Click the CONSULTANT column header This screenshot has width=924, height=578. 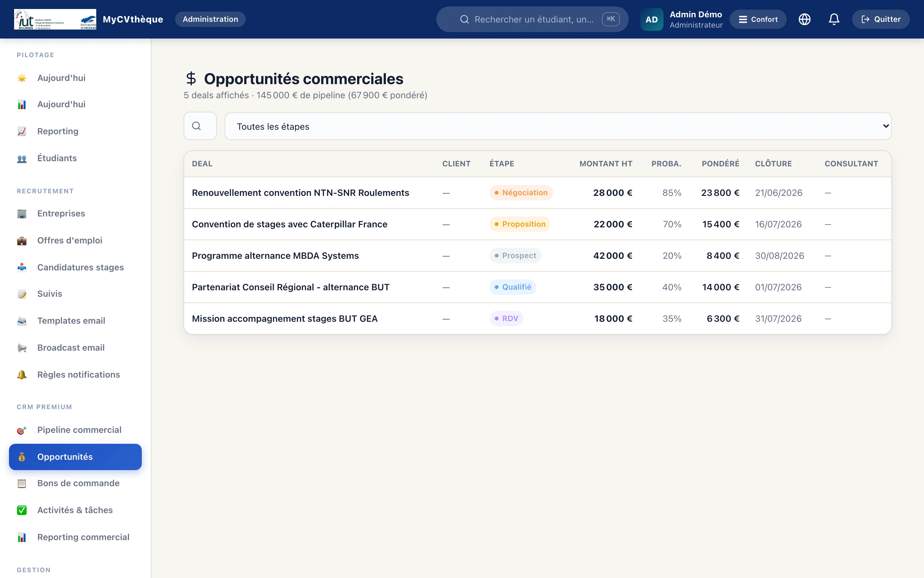click(x=851, y=164)
